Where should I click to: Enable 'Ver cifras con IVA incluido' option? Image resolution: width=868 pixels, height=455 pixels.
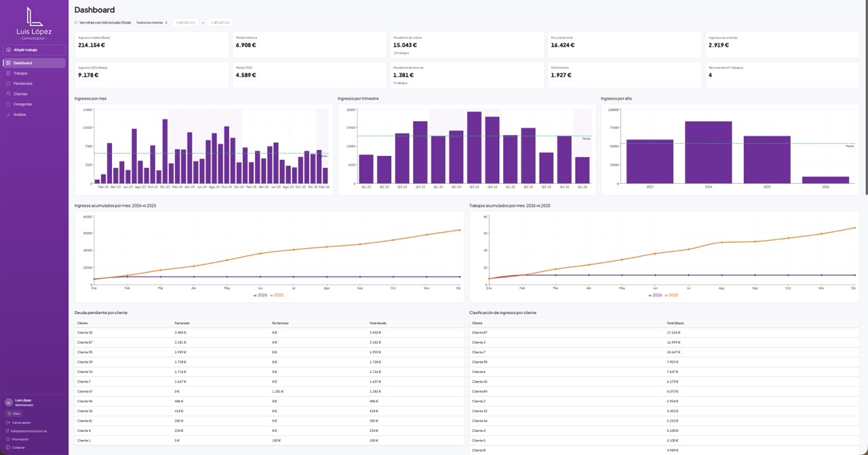[77, 22]
